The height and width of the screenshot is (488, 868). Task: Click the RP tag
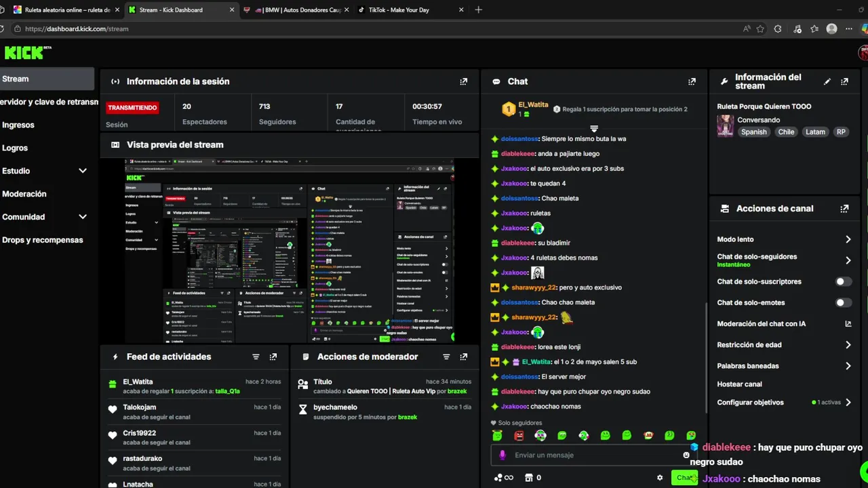click(841, 132)
